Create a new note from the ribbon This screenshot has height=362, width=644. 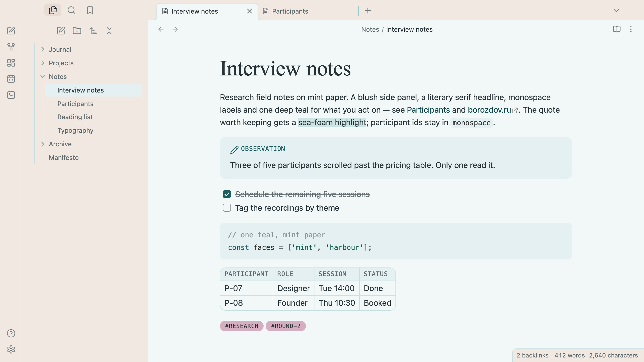click(11, 31)
